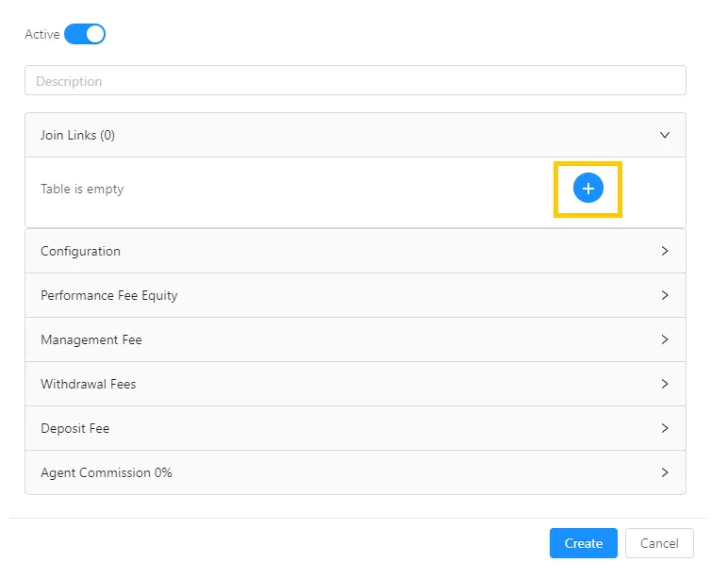Click the right arrow next to Withdrawal Fees
Image resolution: width=728 pixels, height=578 pixels.
665,384
